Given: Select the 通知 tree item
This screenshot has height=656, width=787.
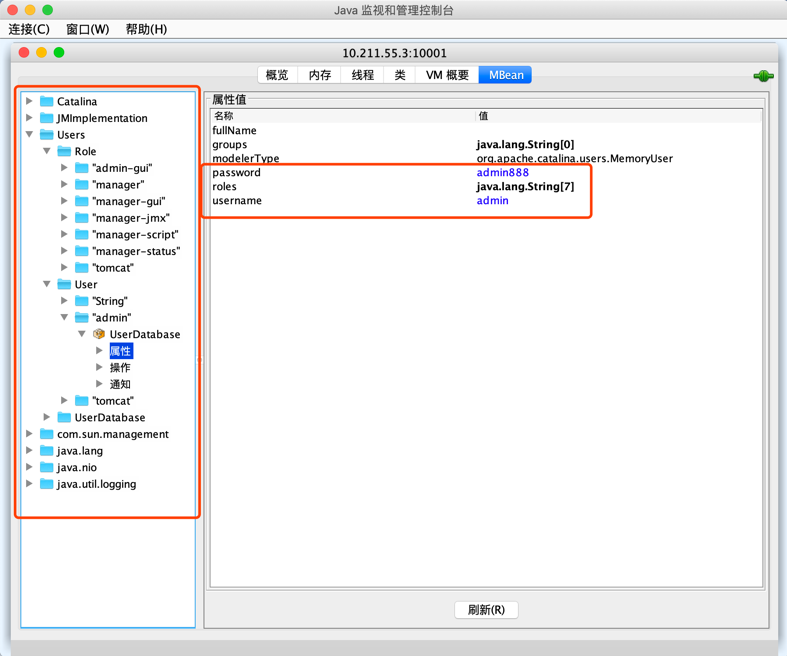Looking at the screenshot, I should click(120, 384).
